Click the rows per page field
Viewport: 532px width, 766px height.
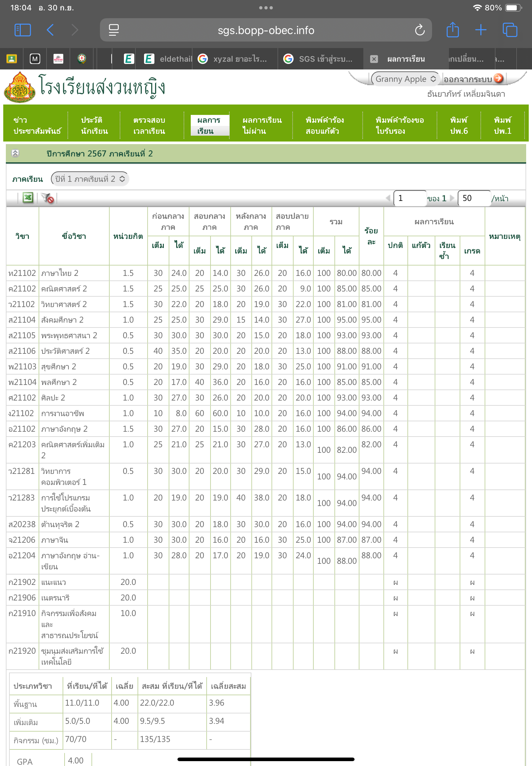(x=473, y=198)
